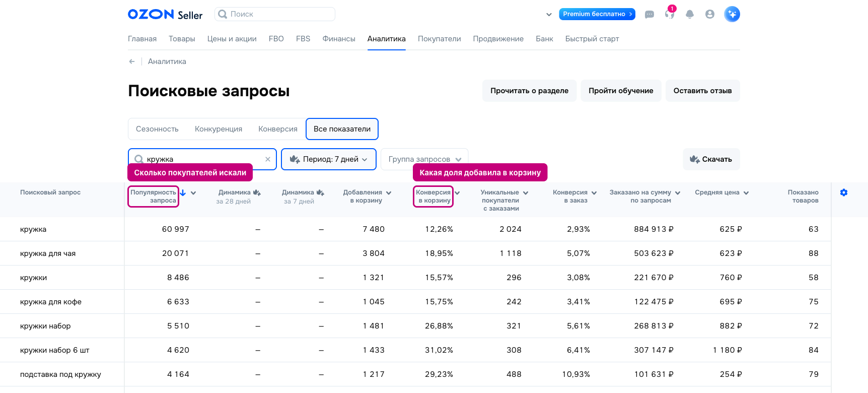The width and height of the screenshot is (868, 393).
Task: Click Оставить отзыв button
Action: [x=703, y=91]
